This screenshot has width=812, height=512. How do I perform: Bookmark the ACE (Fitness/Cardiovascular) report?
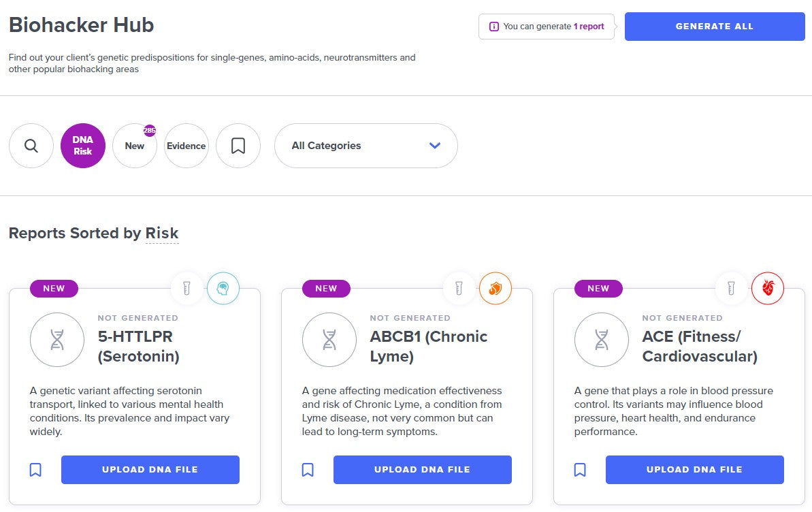[580, 470]
